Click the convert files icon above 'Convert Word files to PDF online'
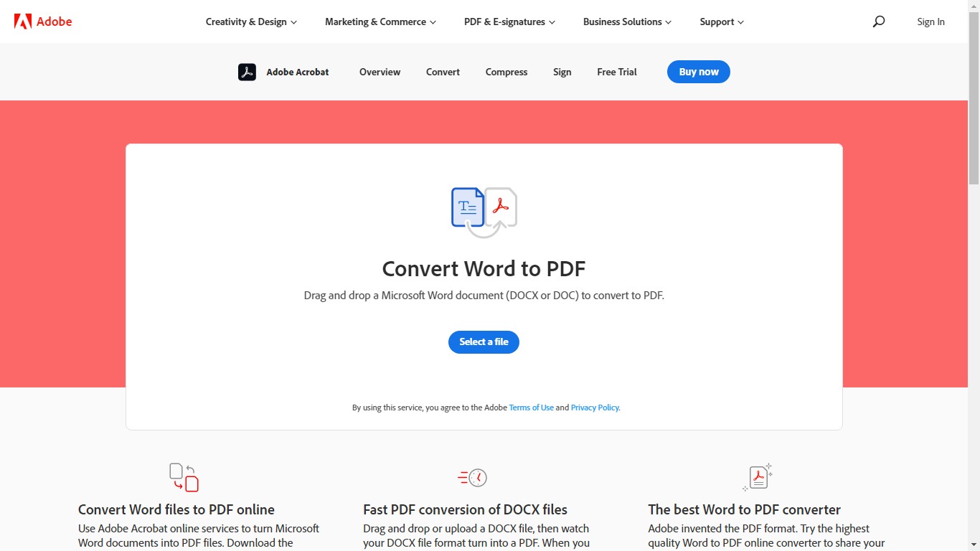 click(184, 478)
